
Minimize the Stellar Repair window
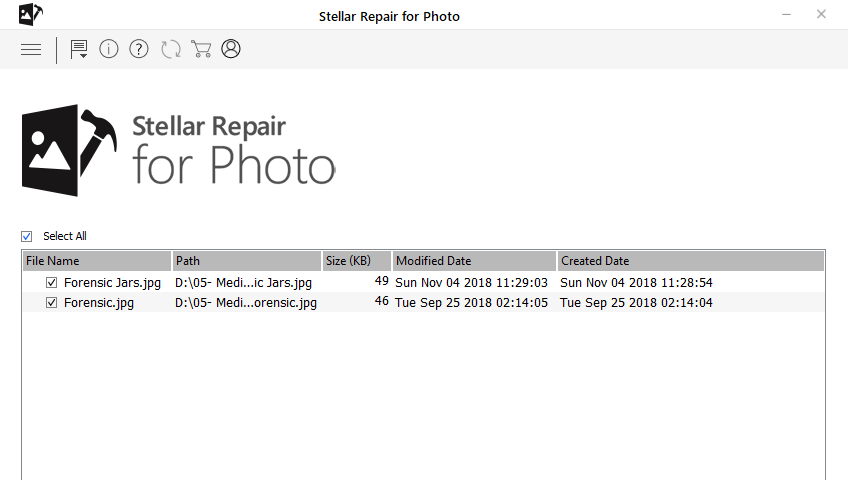pos(786,15)
